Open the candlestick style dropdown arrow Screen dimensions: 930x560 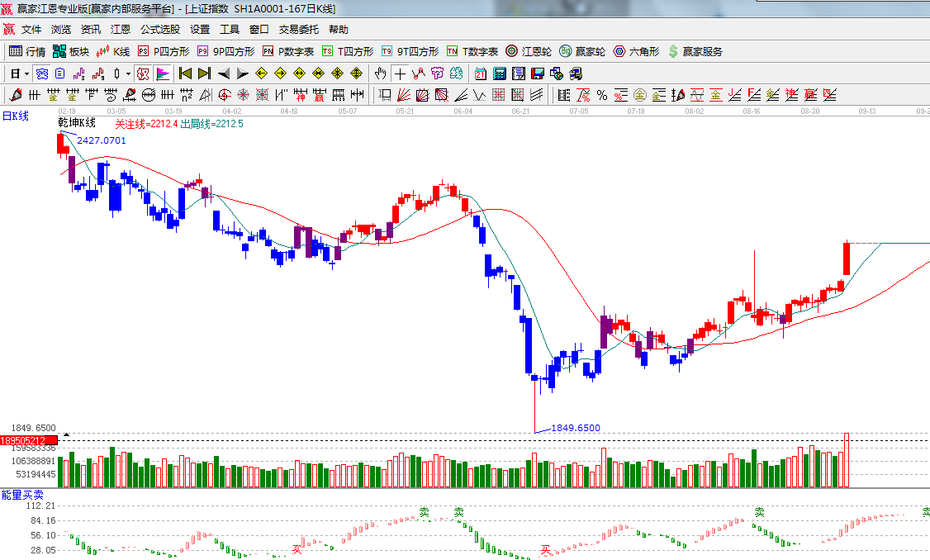128,74
